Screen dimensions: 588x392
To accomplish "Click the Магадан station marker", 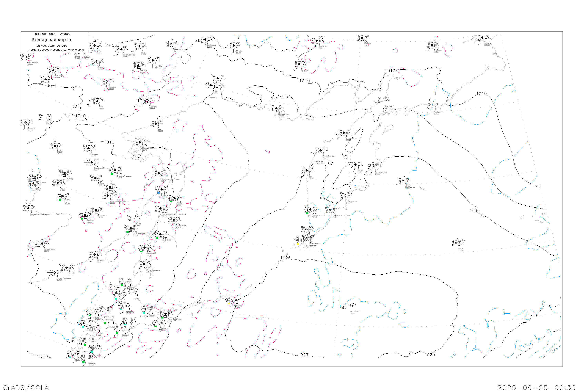I will pos(276,109).
